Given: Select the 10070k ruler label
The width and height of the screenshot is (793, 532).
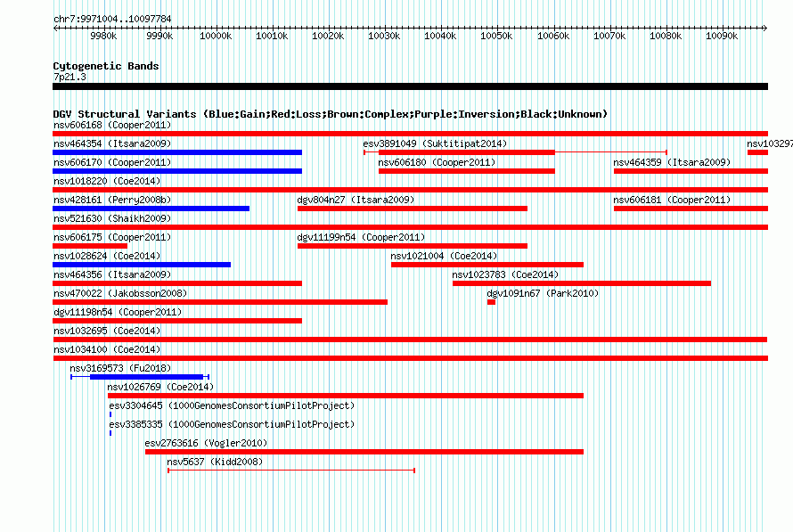Looking at the screenshot, I should [609, 36].
